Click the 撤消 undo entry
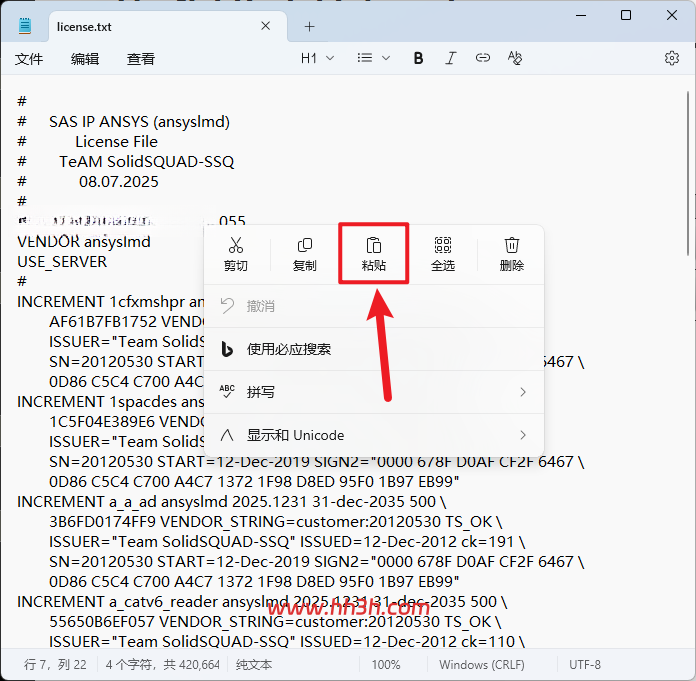 (374, 306)
